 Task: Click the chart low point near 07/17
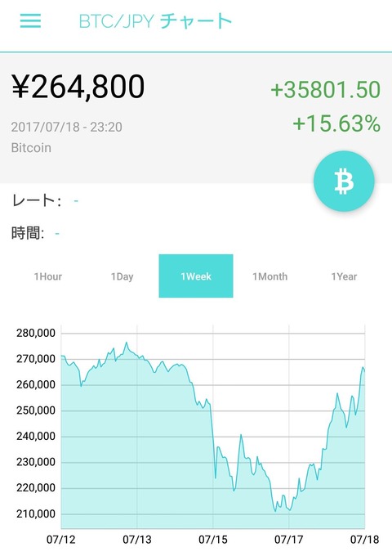pyautogui.click(x=275, y=511)
